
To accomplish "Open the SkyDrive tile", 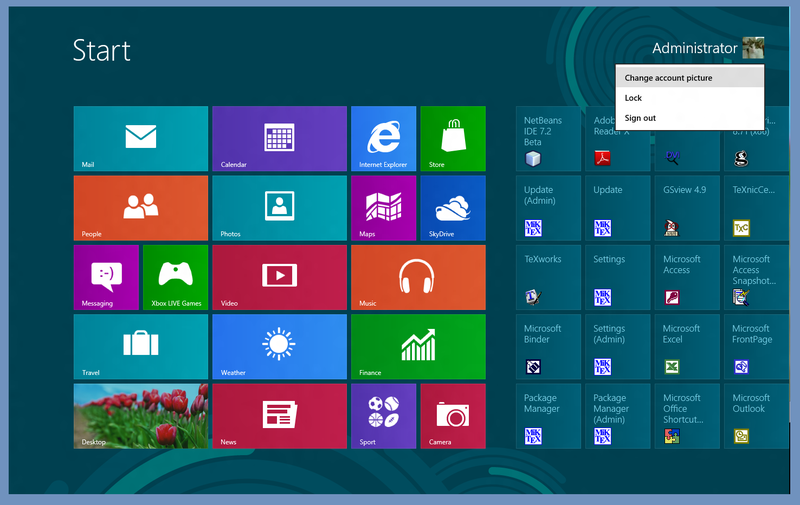I will (452, 208).
